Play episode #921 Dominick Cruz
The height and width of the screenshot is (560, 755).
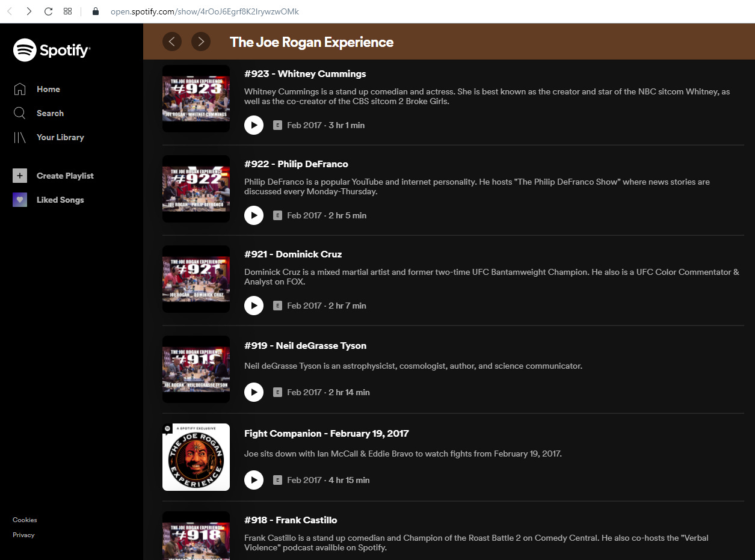coord(254,306)
